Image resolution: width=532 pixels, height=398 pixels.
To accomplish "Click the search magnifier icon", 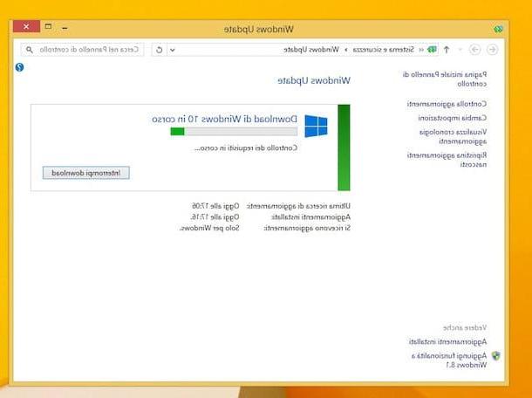I will click(x=30, y=50).
